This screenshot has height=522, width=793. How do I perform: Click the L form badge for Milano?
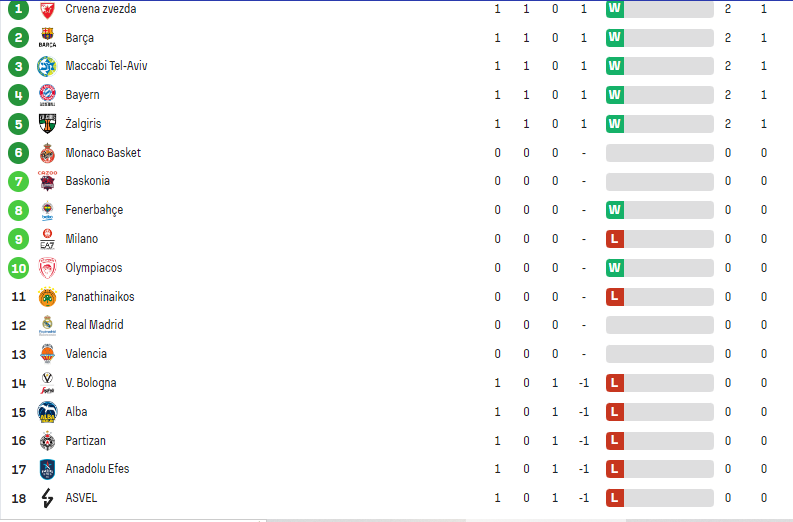pos(614,239)
